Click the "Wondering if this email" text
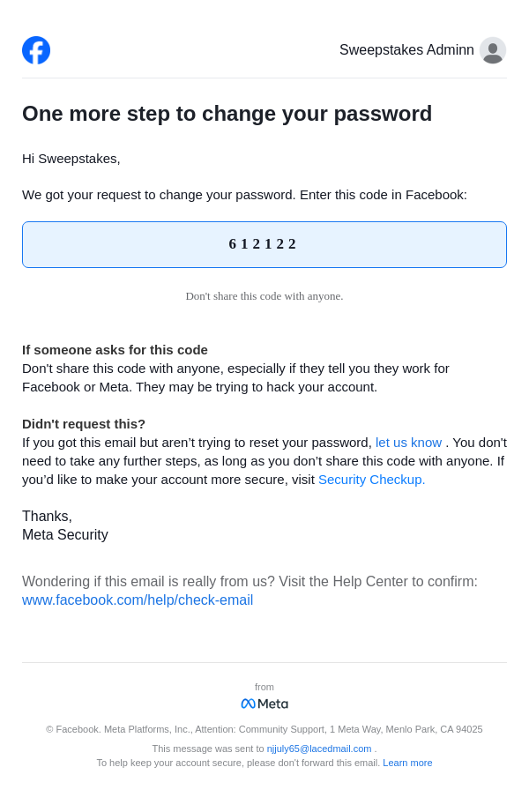This screenshot has height=812, width=529. [250, 582]
